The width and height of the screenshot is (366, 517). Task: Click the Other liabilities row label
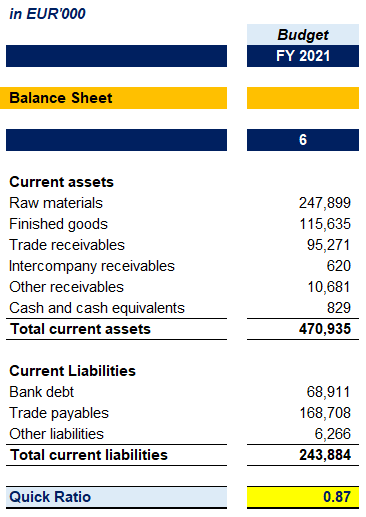(x=56, y=434)
